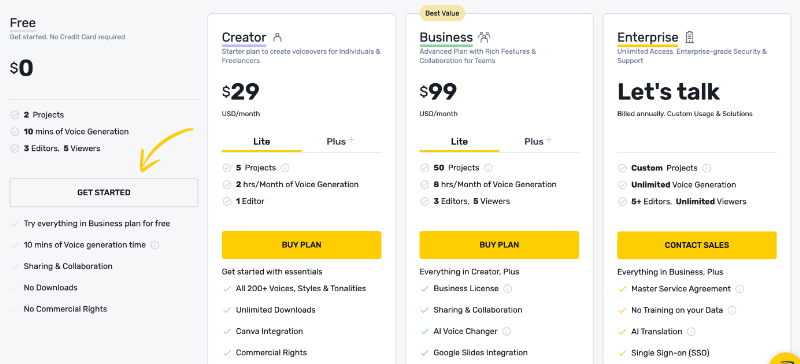Screen dimensions: 800x364
Task: Show info for AI Voice Changer
Action: [x=506, y=331]
